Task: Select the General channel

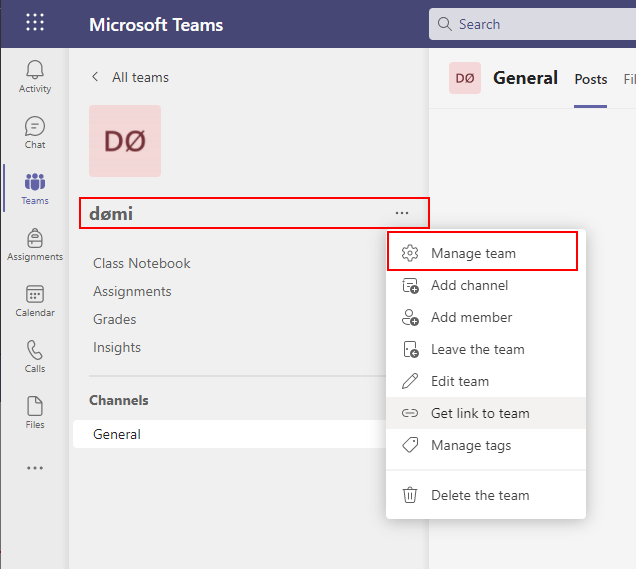Action: pos(230,434)
